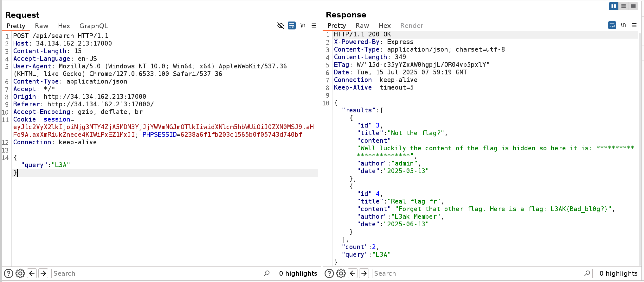Viewport: 644px width, 282px height.
Task: Click 0 highlights label under Request
Action: 298,273
